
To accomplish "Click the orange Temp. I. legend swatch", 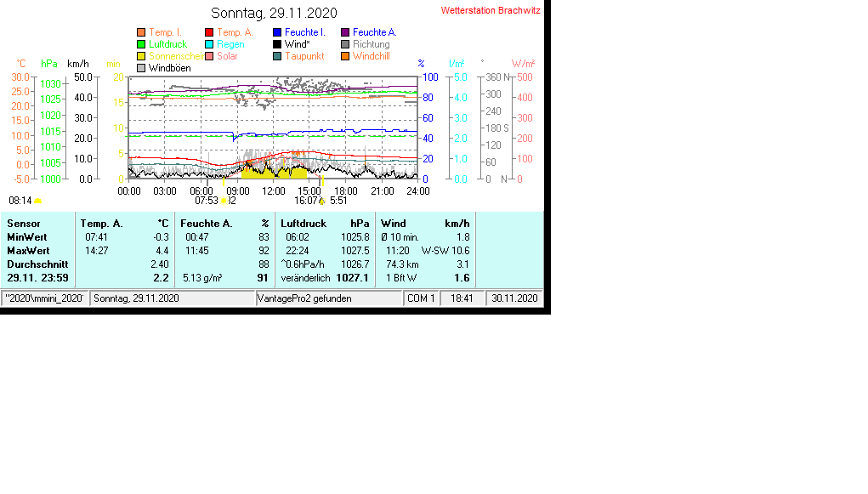I will (141, 32).
